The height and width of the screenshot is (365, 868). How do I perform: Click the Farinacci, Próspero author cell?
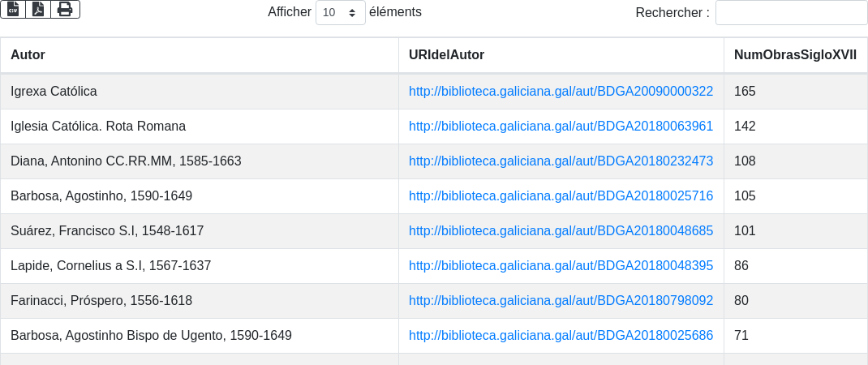pyautogui.click(x=101, y=301)
